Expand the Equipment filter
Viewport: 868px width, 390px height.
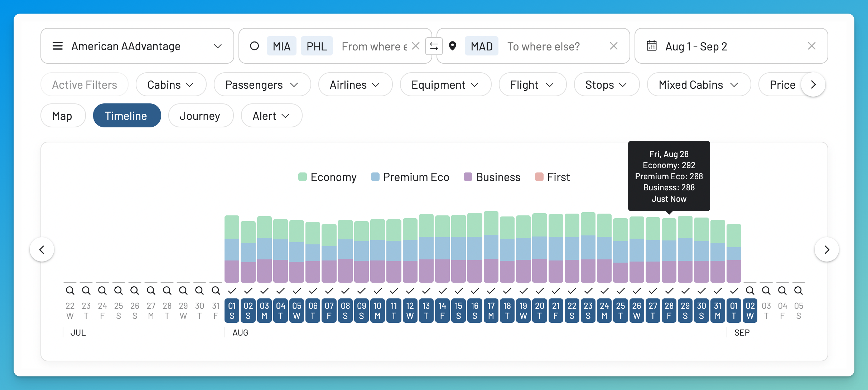pos(445,84)
